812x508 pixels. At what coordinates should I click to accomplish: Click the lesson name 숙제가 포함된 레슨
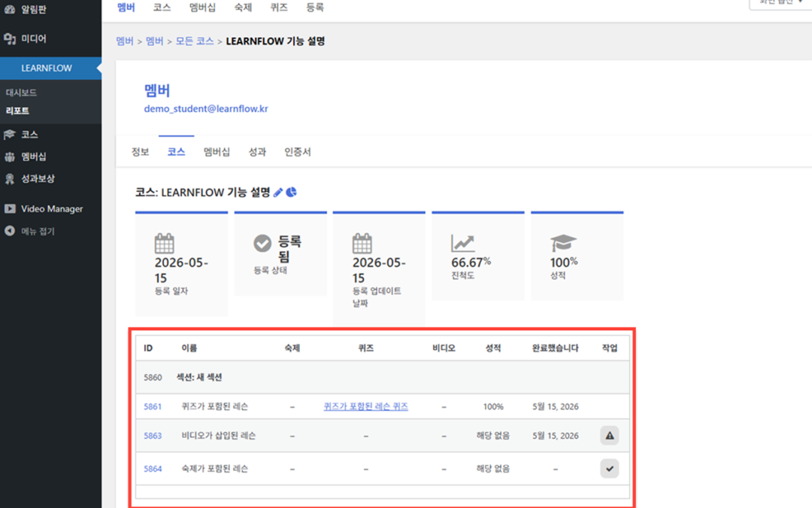214,469
